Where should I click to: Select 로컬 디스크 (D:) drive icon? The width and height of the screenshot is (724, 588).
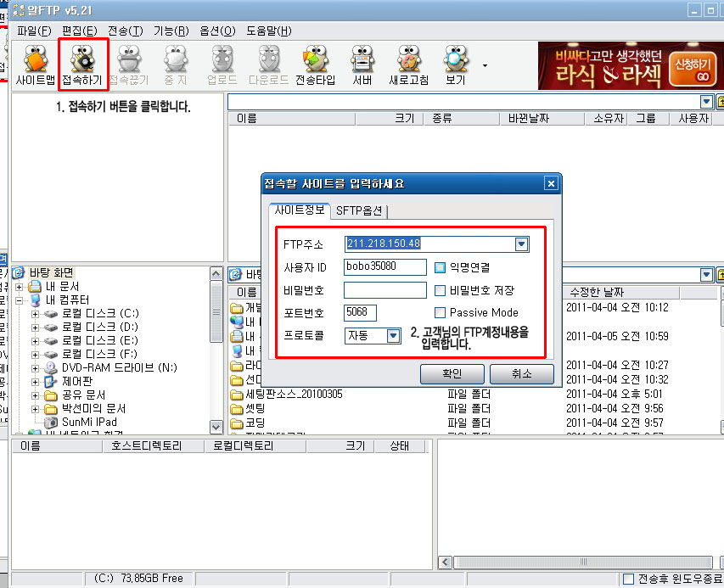pos(51,328)
